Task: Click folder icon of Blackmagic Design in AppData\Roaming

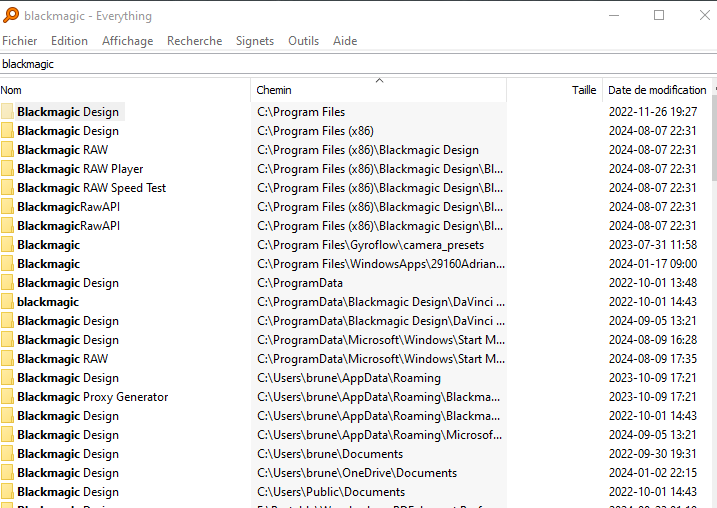Action: [x=7, y=378]
